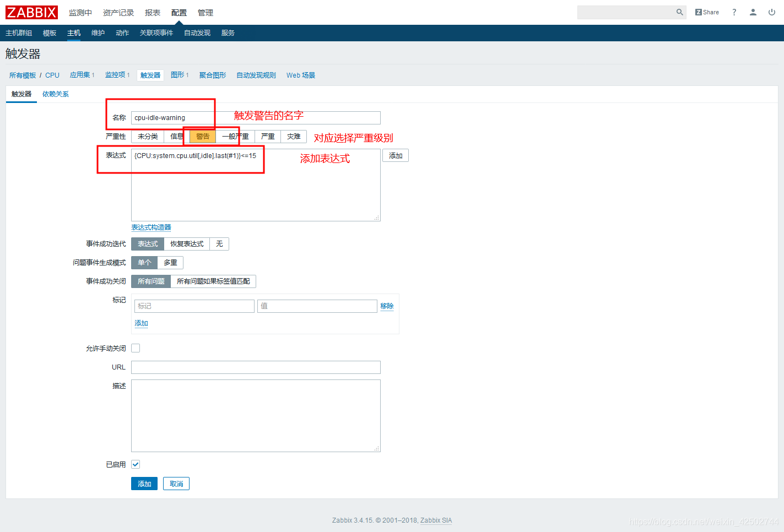The image size is (784, 532).
Task: Click the blue 添加 submit button
Action: coord(144,484)
